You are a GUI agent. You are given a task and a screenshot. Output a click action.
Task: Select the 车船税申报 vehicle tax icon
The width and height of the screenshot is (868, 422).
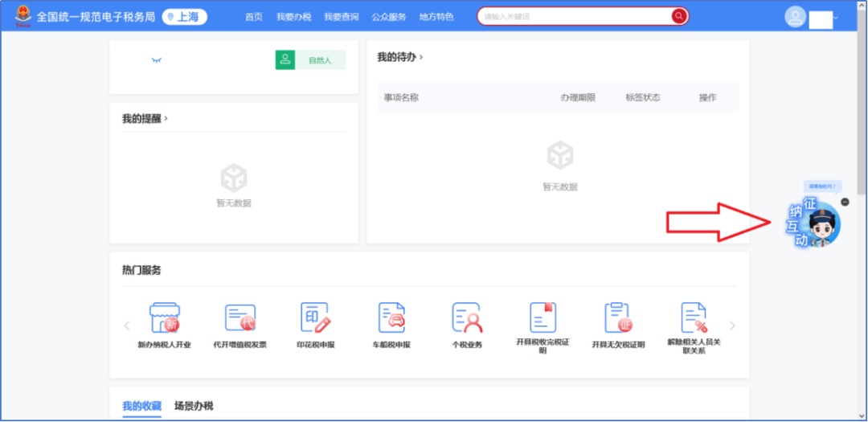point(391,318)
